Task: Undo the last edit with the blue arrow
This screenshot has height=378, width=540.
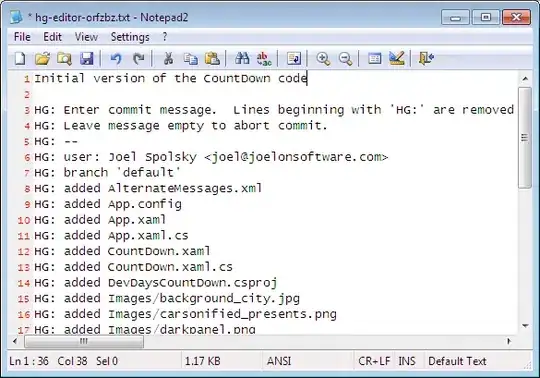Action: point(116,59)
